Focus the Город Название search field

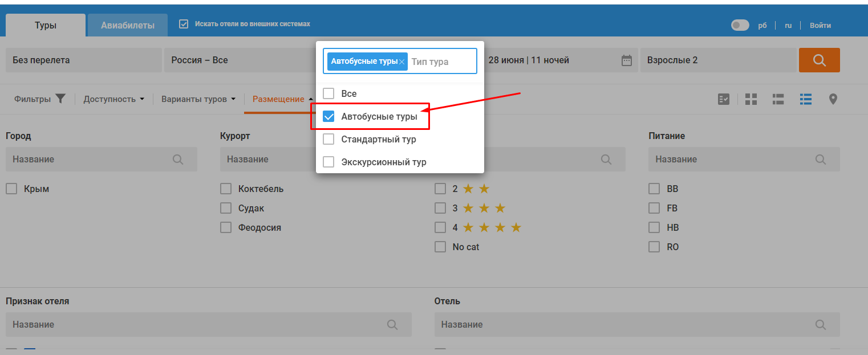[102, 160]
